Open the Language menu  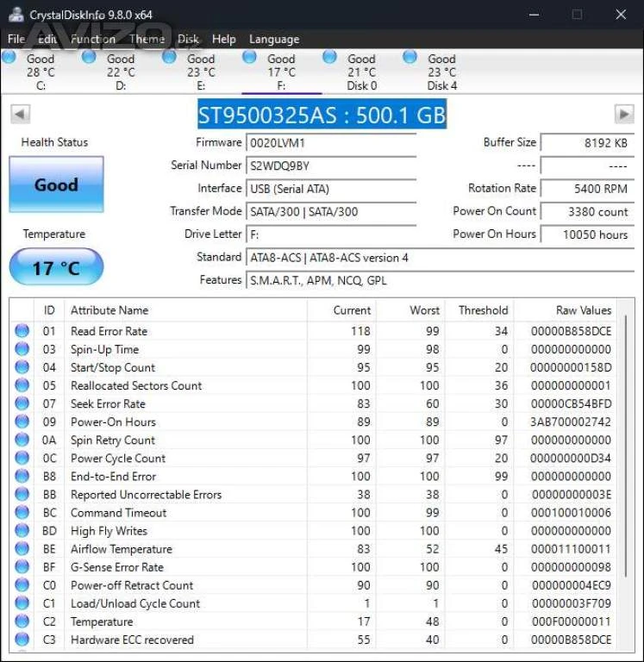(274, 39)
